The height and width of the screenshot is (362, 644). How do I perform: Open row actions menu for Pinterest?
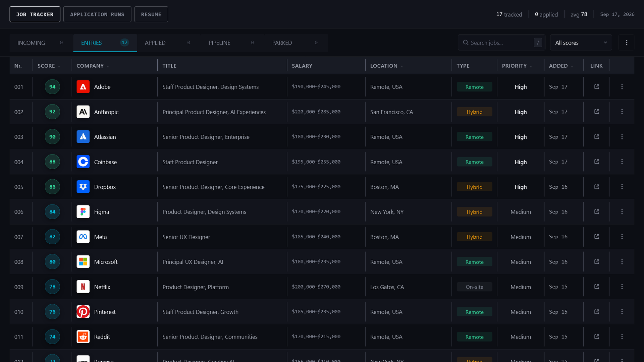pos(622,312)
